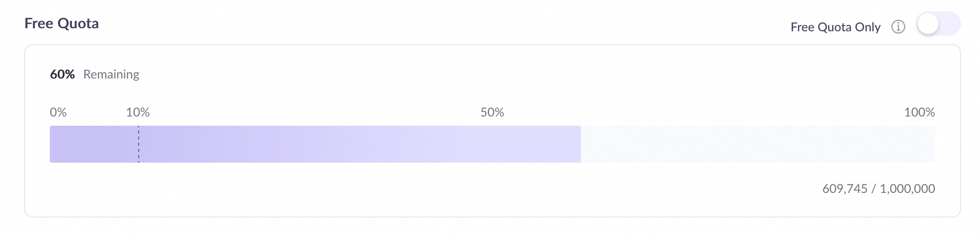The height and width of the screenshot is (235, 980).
Task: Click the dashed 10% threshold marker line
Action: tap(139, 144)
